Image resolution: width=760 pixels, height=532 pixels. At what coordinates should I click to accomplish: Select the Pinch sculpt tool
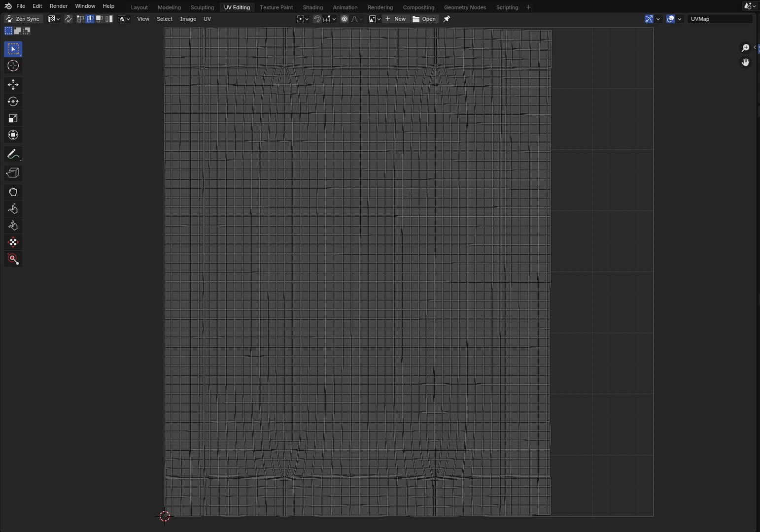[13, 226]
